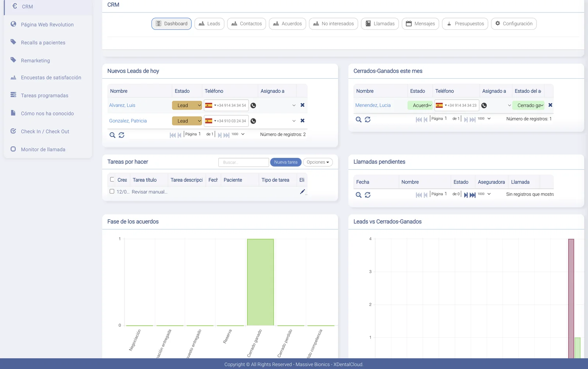Change rows-per-page in Cerrados-Ganados table
The height and width of the screenshot is (369, 588).
[484, 119]
